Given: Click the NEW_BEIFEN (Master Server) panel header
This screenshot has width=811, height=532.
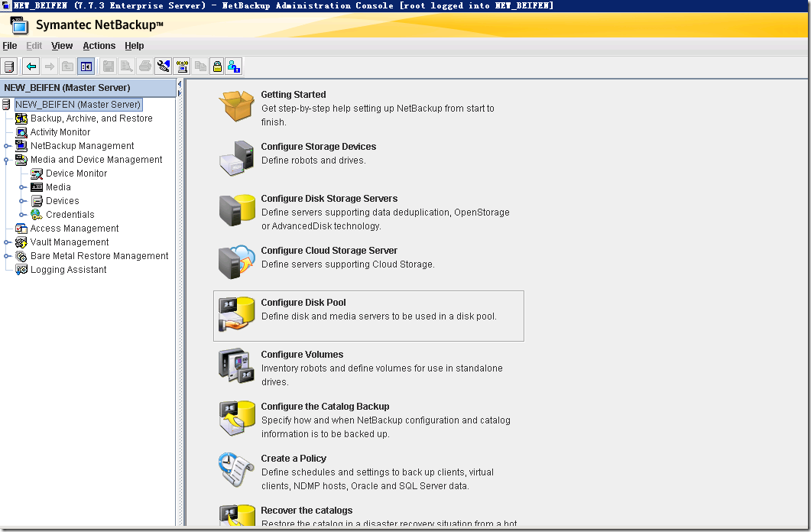Looking at the screenshot, I should pyautogui.click(x=88, y=88).
